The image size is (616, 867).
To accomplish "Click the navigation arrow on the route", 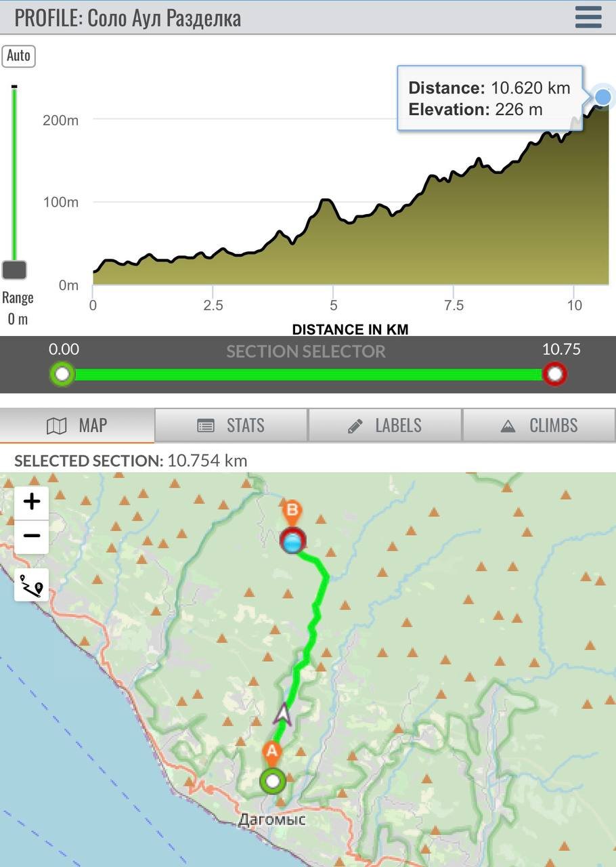I will pos(284,715).
